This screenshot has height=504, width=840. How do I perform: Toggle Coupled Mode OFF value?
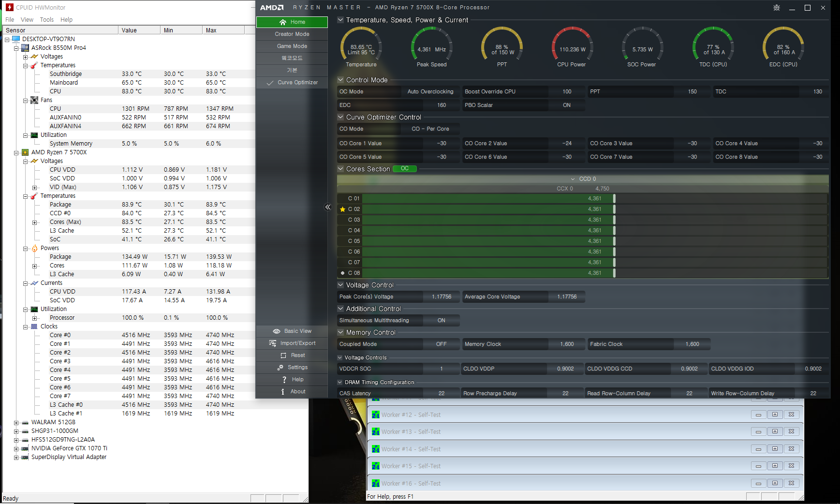[x=442, y=344]
